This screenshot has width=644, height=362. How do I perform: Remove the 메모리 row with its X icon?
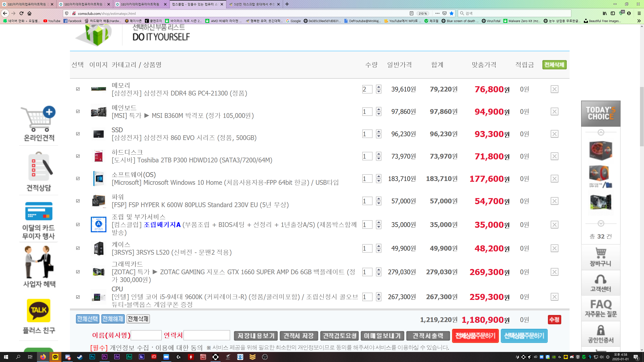554,89
